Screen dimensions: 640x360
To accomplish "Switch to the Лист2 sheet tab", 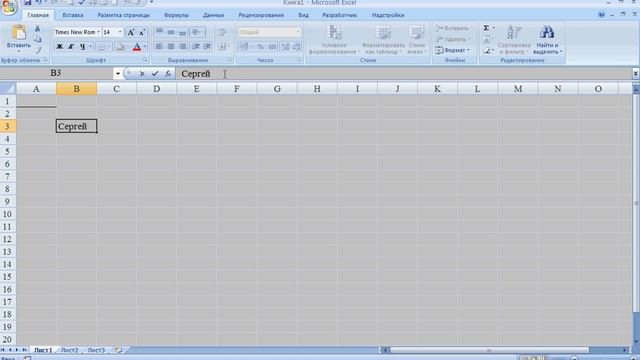I will [69, 350].
